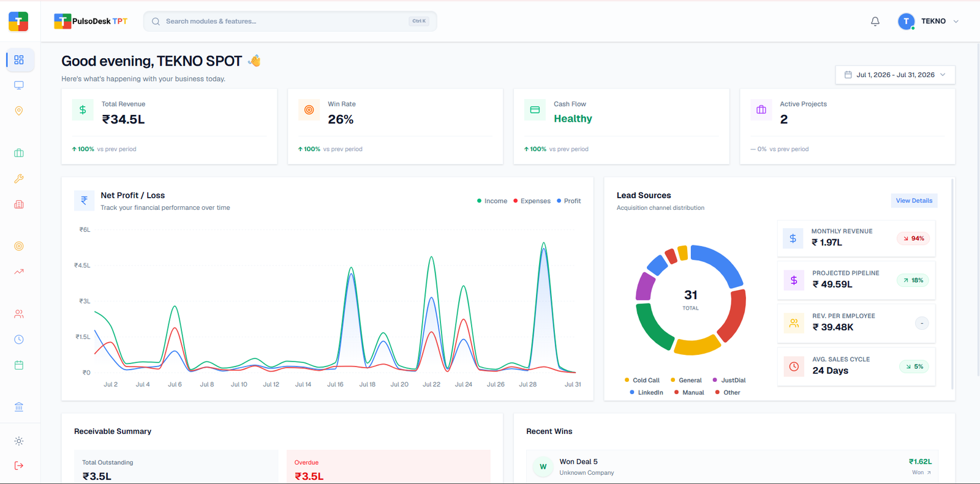Click the Overdue ₹3.5L amount
980x484 pixels.
tap(309, 476)
